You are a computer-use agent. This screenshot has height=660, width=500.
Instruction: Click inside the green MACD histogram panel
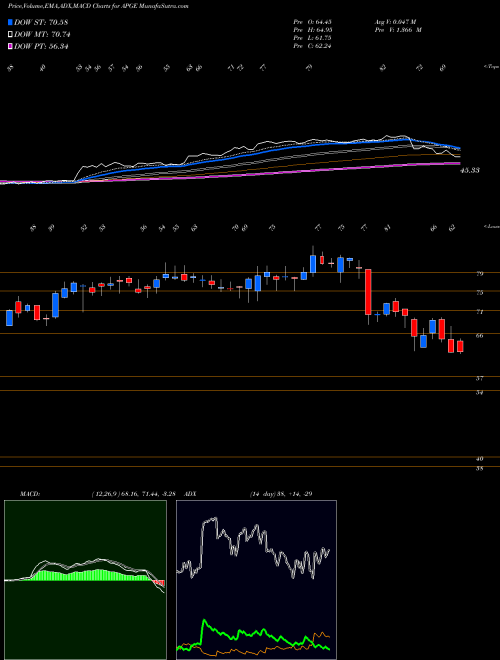point(85,580)
